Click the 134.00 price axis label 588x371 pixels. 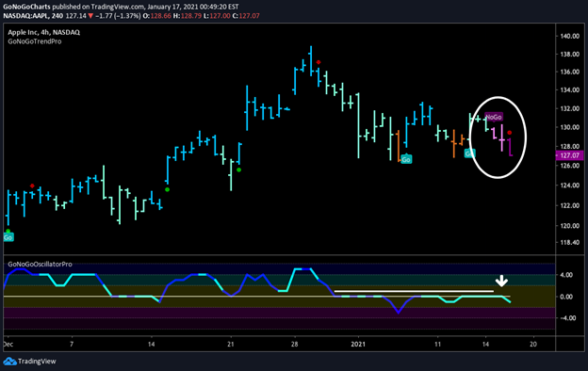(x=569, y=90)
